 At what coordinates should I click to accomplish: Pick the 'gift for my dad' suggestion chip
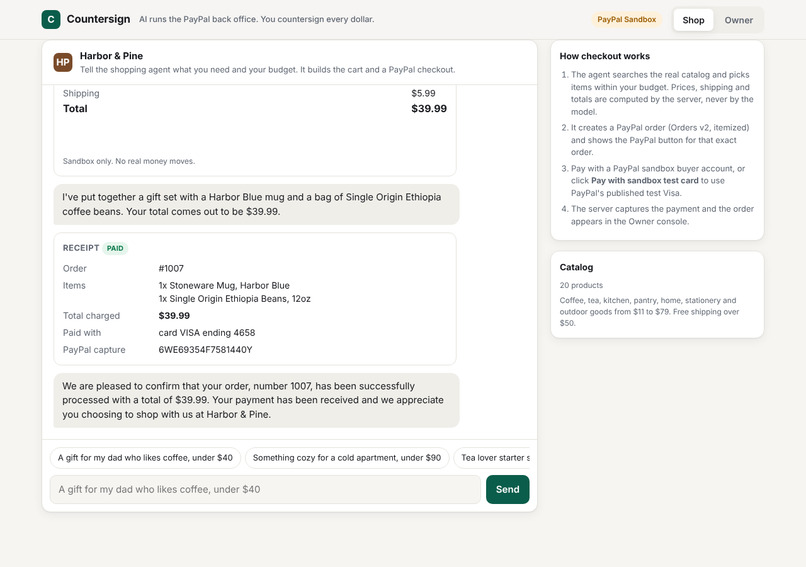145,458
